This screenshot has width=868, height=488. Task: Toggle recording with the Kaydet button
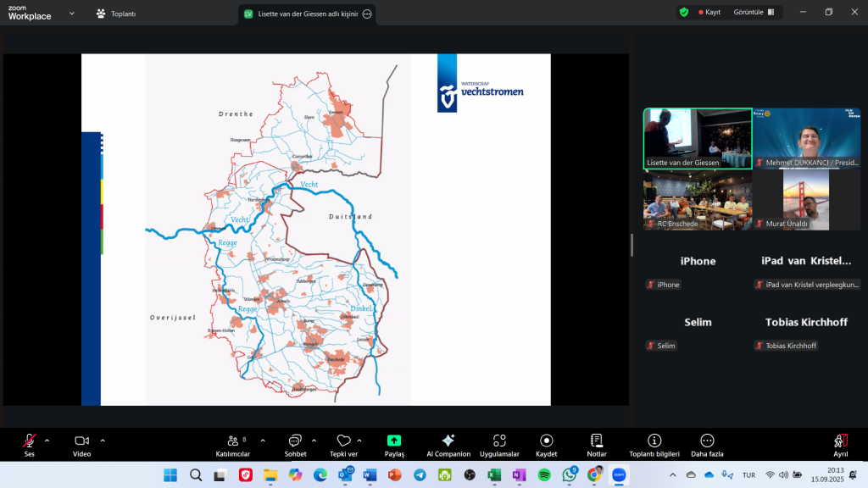(x=547, y=441)
